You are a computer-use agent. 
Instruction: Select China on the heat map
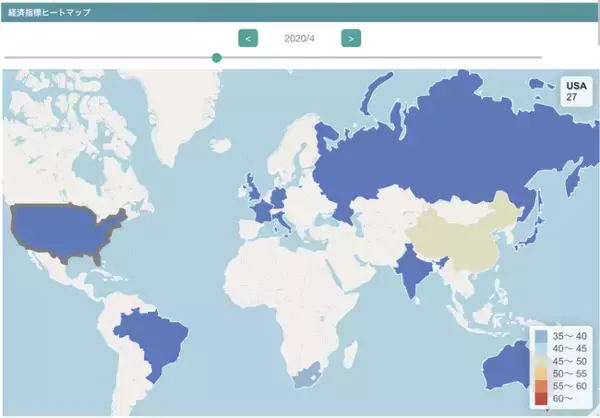pyautogui.click(x=459, y=239)
